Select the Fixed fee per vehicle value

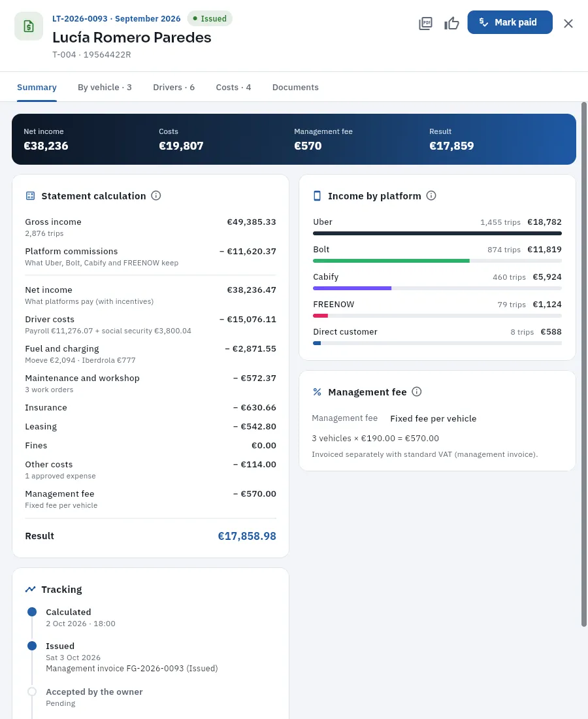433,418
